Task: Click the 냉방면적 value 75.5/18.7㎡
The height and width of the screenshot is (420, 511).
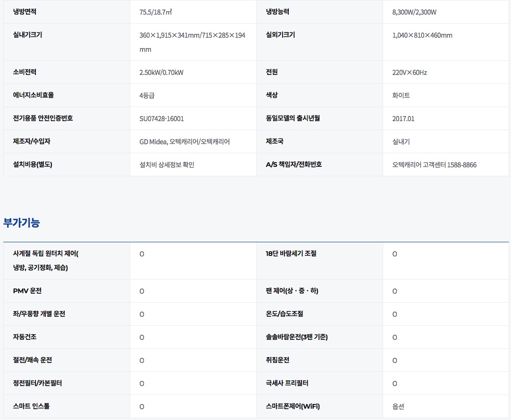Action: (x=156, y=12)
